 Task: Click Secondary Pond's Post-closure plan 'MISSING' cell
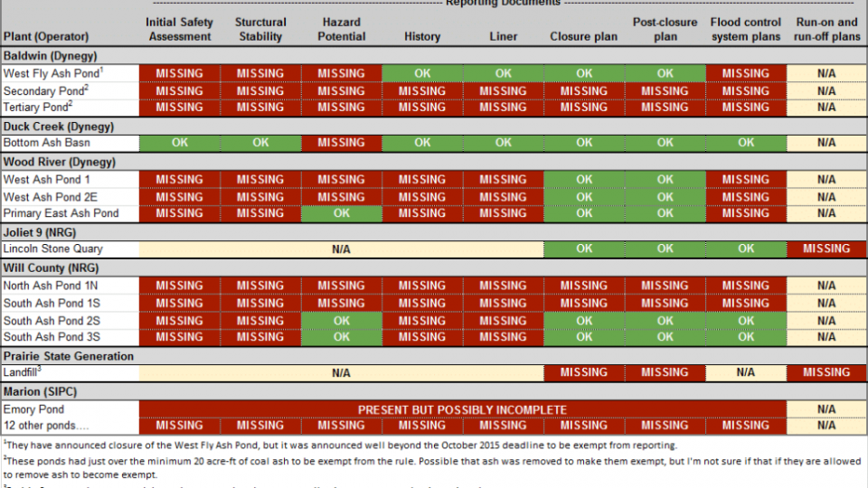[665, 90]
